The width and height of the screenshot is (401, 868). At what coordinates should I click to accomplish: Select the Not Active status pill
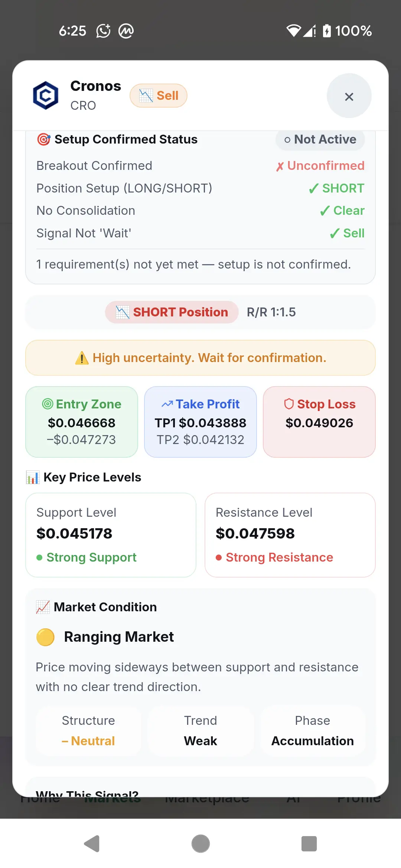(x=320, y=139)
